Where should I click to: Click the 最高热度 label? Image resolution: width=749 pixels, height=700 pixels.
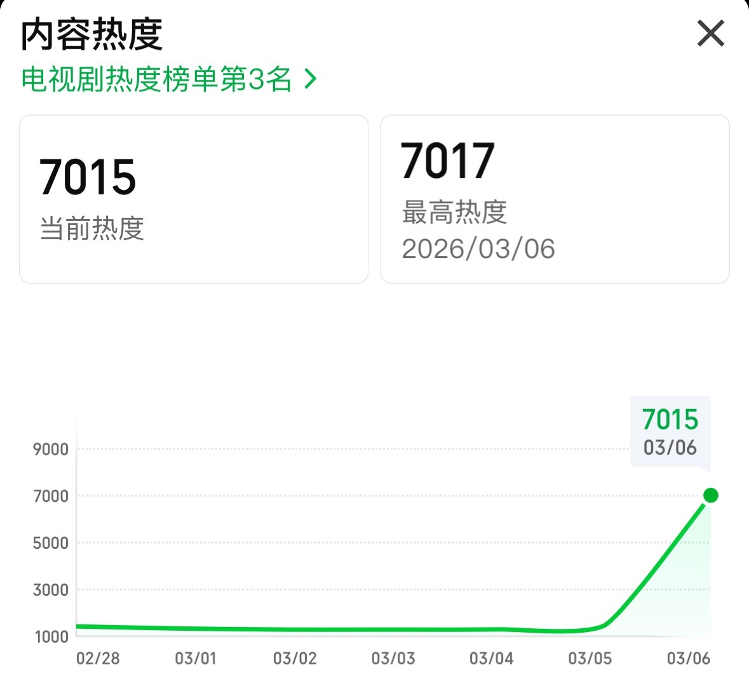pos(454,212)
